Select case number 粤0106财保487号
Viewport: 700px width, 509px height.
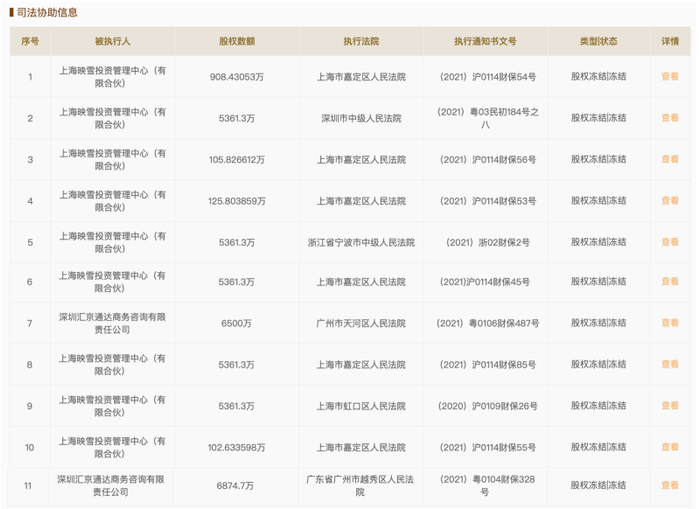pos(504,323)
